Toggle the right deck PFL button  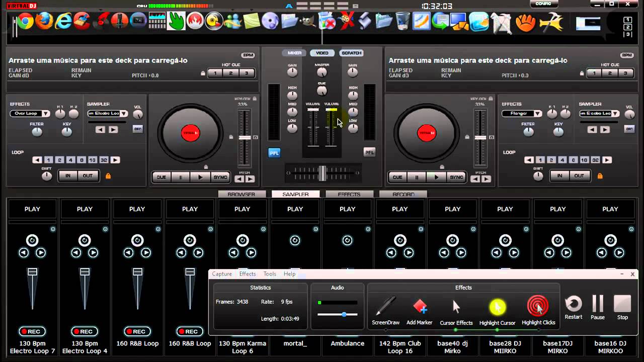pos(369,152)
